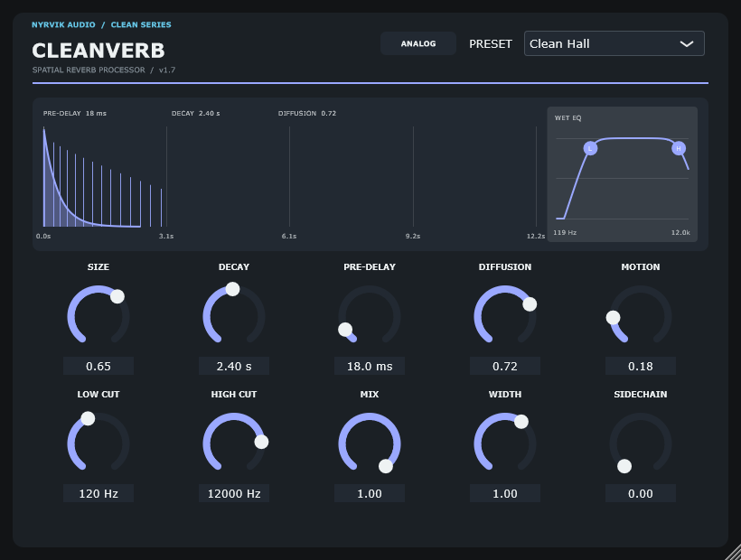Click the LOW CUT knob handle
The image size is (741, 560).
click(x=88, y=418)
